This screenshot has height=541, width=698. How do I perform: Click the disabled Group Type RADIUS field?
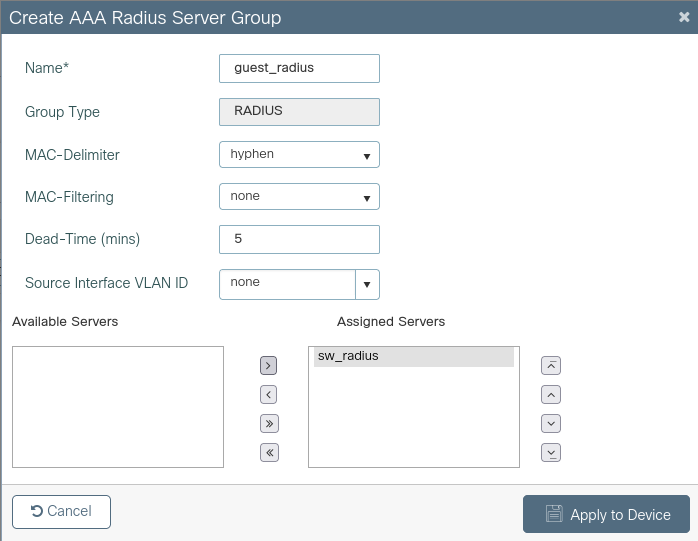point(299,111)
